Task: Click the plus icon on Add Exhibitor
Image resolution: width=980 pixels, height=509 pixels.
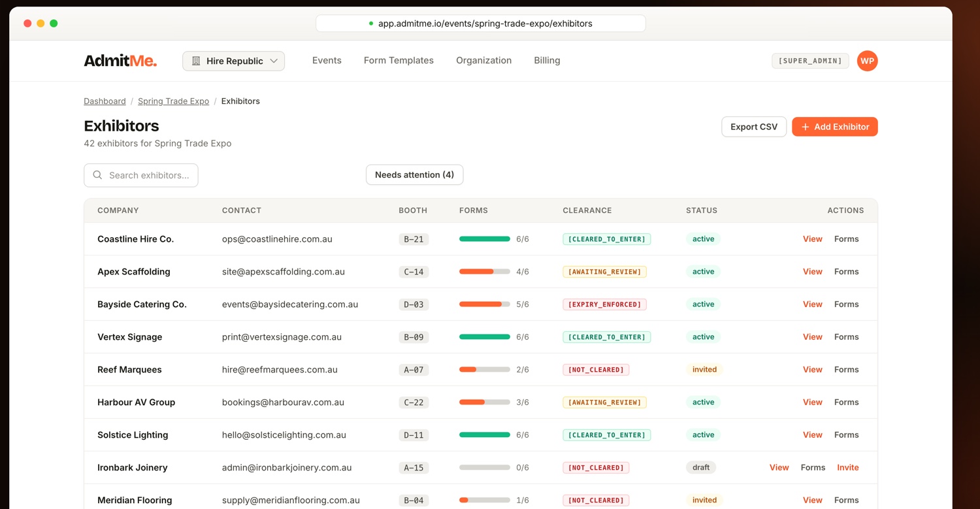Action: point(805,127)
